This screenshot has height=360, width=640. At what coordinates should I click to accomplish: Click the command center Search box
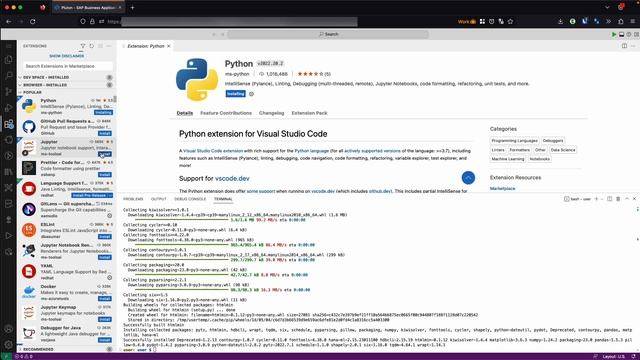pos(329,34)
